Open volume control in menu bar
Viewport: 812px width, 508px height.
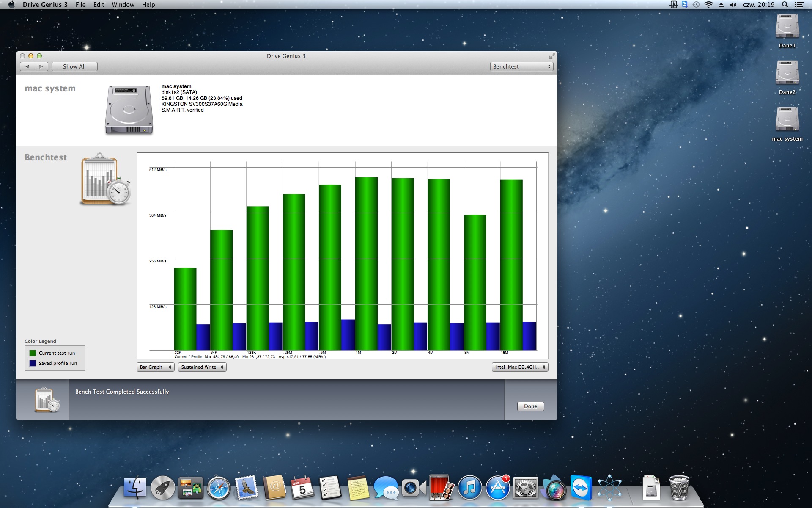pos(733,5)
